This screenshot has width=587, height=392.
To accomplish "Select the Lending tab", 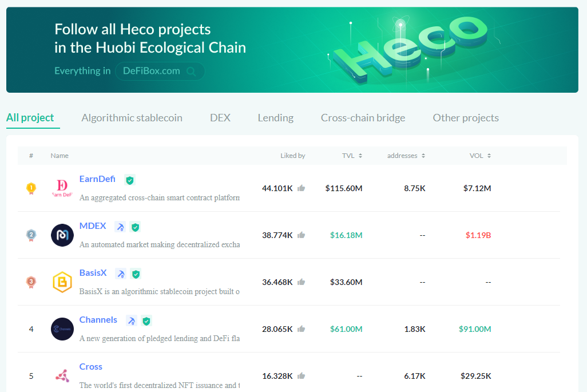I will coord(275,118).
